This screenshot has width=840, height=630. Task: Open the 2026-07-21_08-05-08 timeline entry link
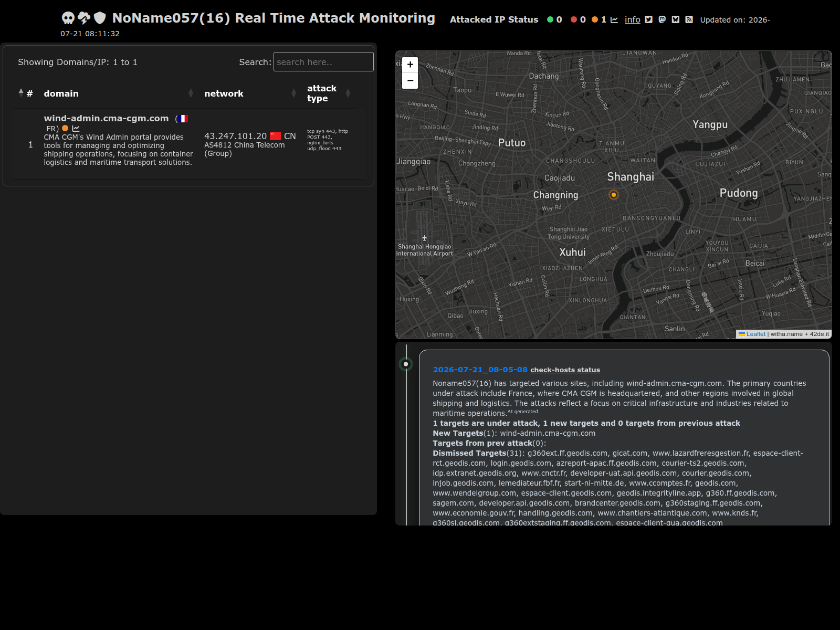click(480, 370)
